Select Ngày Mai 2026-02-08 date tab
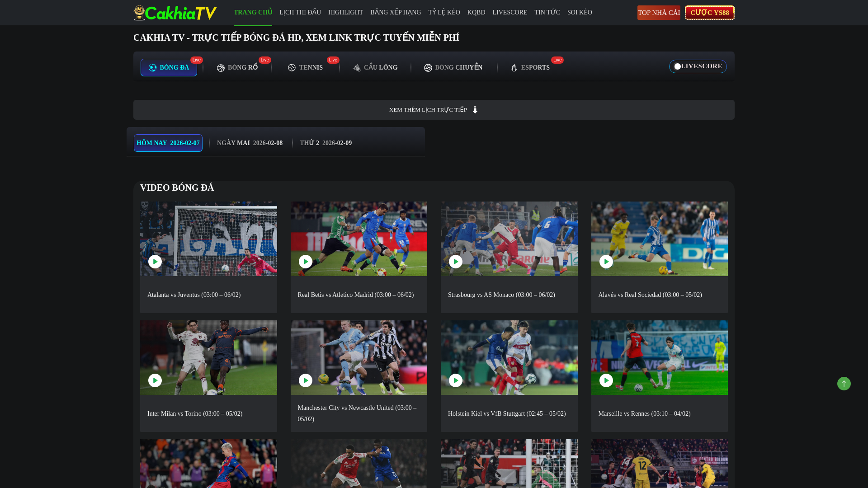Screen dimensions: 868x488 pyautogui.click(x=250, y=143)
